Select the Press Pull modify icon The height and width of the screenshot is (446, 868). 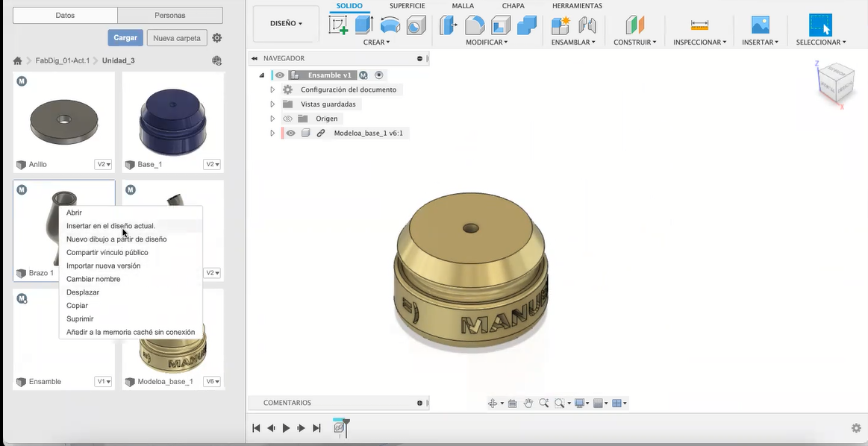(x=449, y=25)
